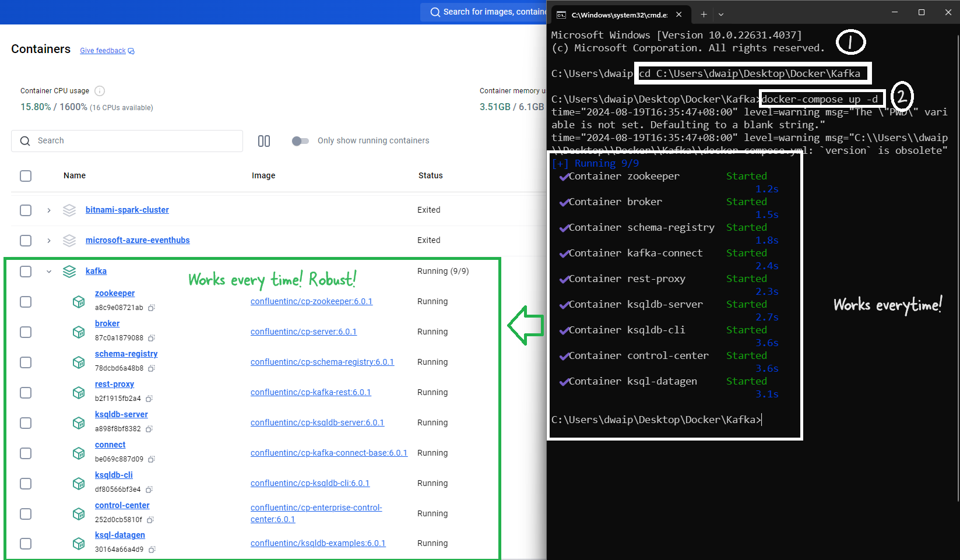This screenshot has width=960, height=560.
Task: Copy the zookeeper container ID
Action: [x=152, y=308]
